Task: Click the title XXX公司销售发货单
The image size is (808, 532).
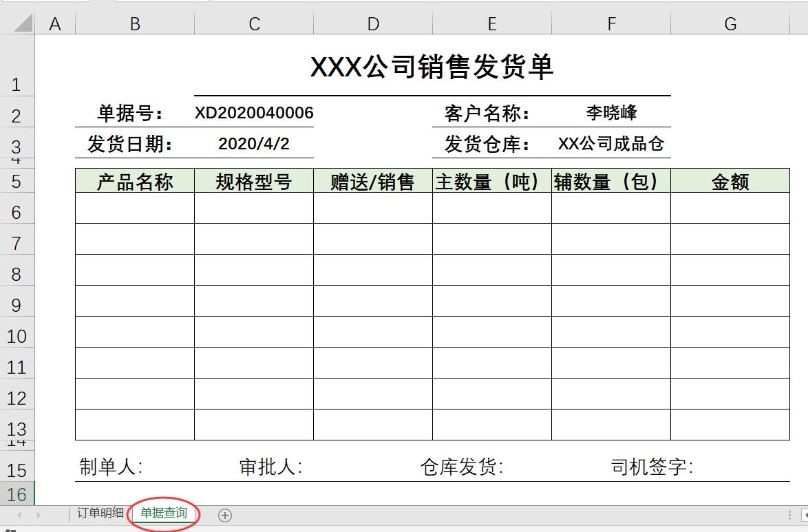Action: [432, 66]
